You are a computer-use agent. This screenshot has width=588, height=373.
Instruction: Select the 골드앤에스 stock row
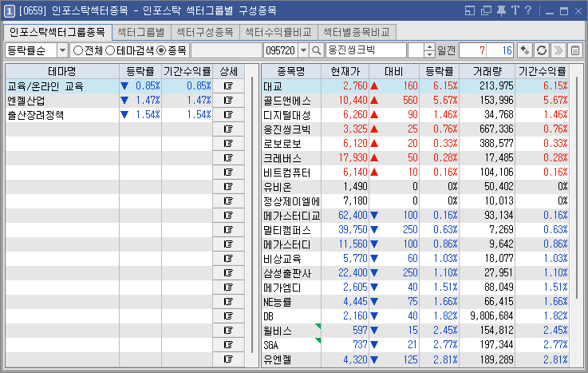point(415,100)
